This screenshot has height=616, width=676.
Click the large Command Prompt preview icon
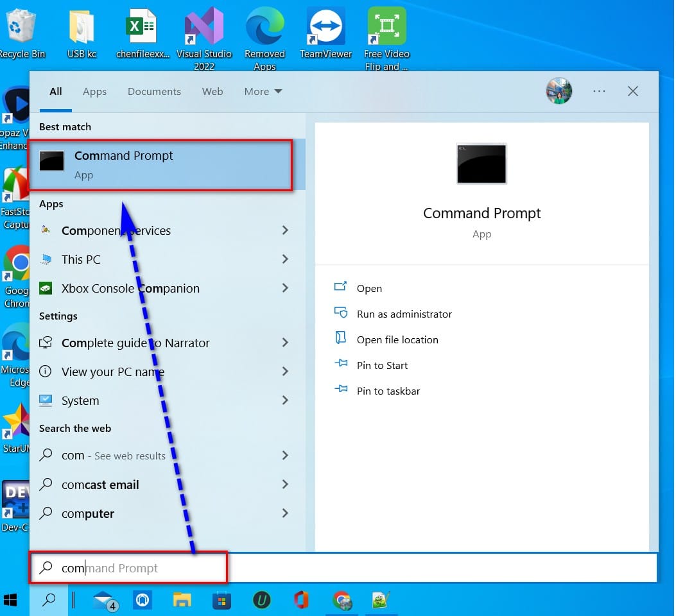coord(481,164)
